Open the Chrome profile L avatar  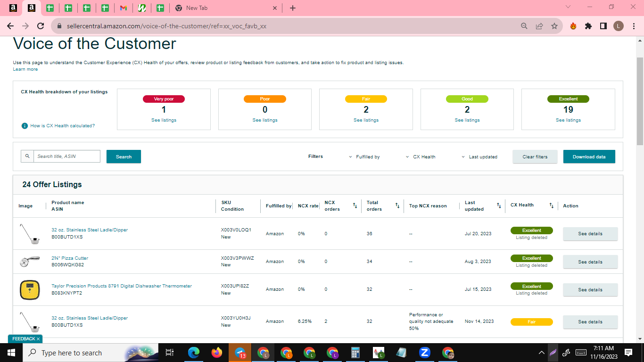point(619,26)
